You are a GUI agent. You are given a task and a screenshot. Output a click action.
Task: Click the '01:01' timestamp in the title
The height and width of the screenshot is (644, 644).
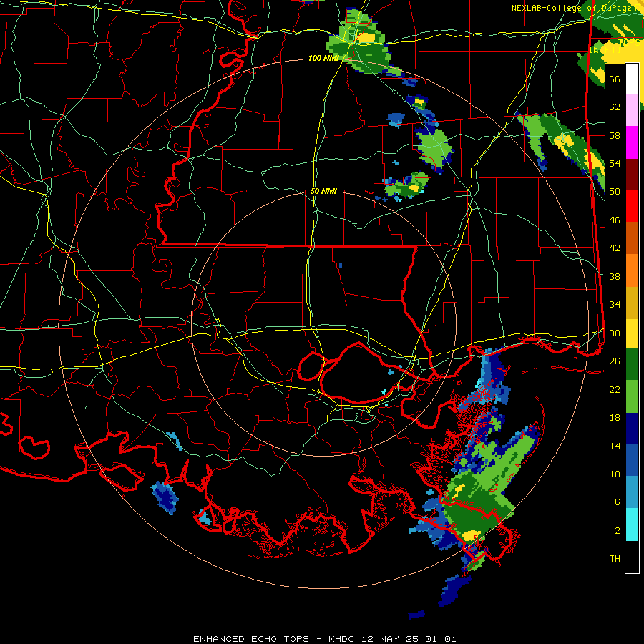click(440, 639)
